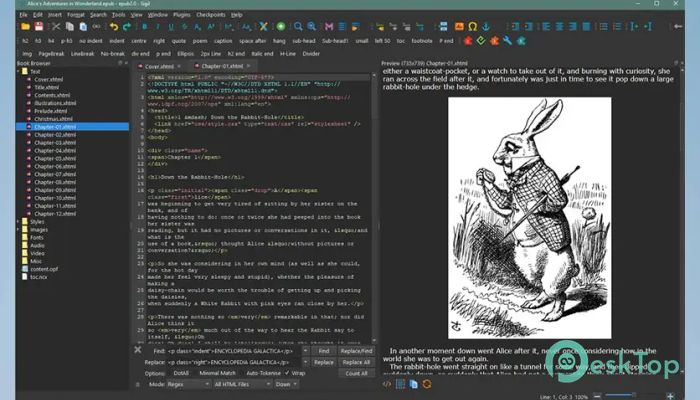Justify text with the toolbar icon
Image resolution: width=700 pixels, height=400 pixels.
click(586, 27)
